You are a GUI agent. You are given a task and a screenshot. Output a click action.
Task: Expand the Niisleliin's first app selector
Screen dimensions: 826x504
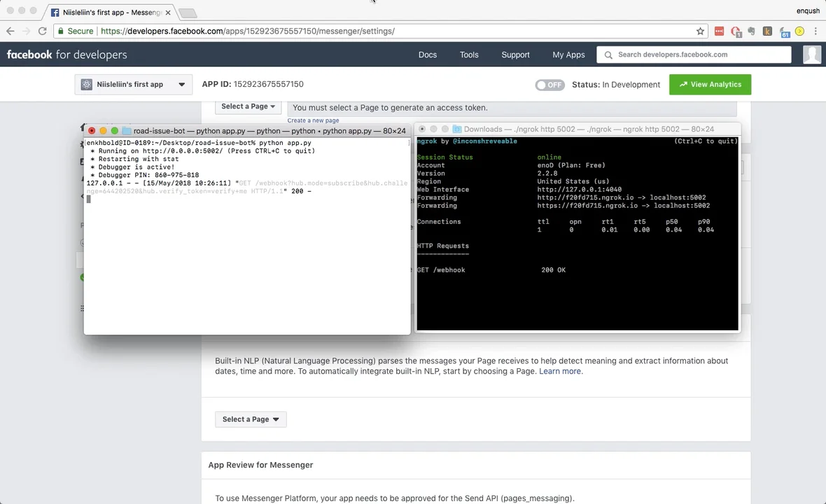133,84
